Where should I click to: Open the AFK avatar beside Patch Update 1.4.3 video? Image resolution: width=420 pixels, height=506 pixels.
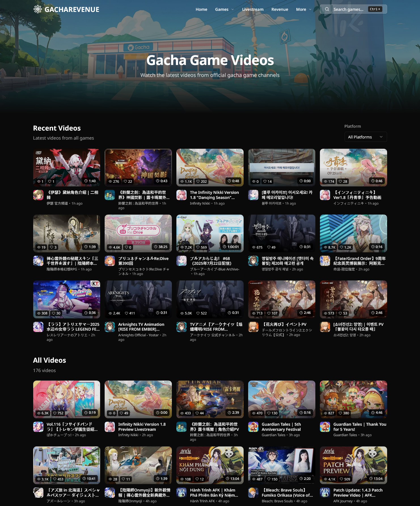[325, 493]
